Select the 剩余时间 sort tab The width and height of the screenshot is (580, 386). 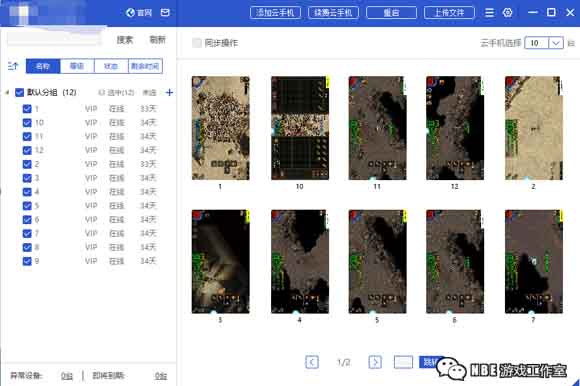pyautogui.click(x=145, y=66)
